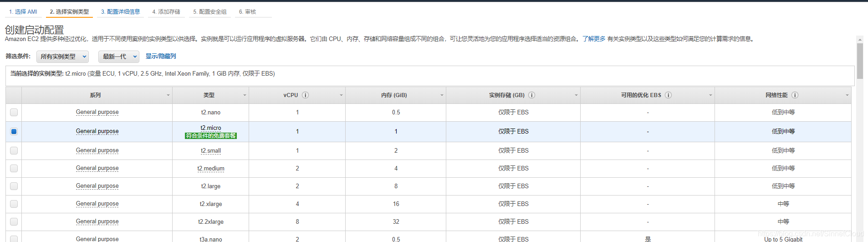This screenshot has height=242, width=868.
Task: Click Up to 5 Gigabit network cell
Action: pos(783,239)
